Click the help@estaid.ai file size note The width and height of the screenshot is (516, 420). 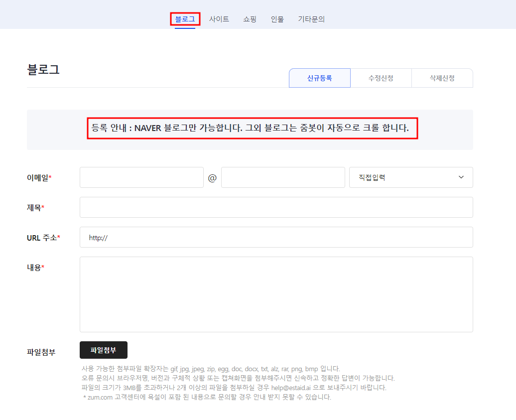point(234,388)
